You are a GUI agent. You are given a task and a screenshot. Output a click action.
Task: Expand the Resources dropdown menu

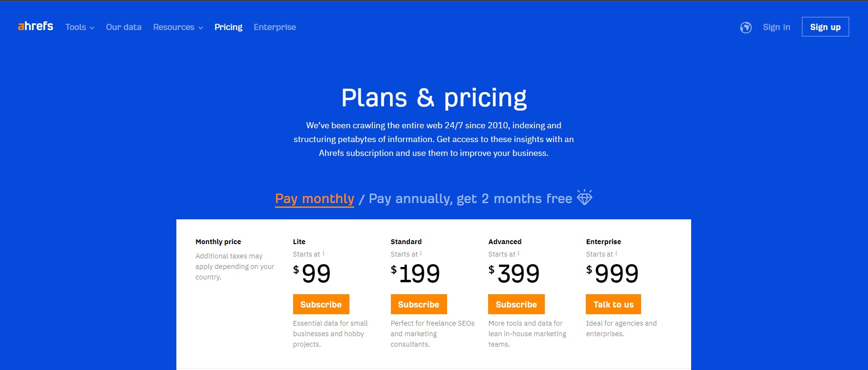click(178, 27)
